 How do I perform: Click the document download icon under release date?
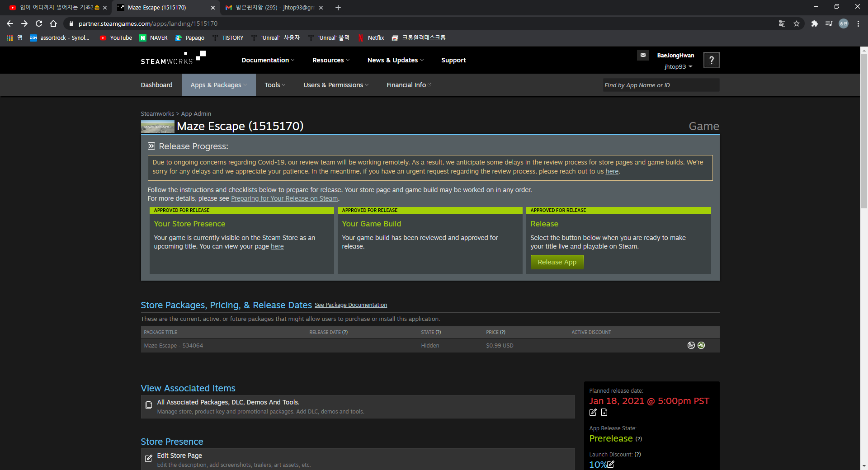pyautogui.click(x=604, y=412)
